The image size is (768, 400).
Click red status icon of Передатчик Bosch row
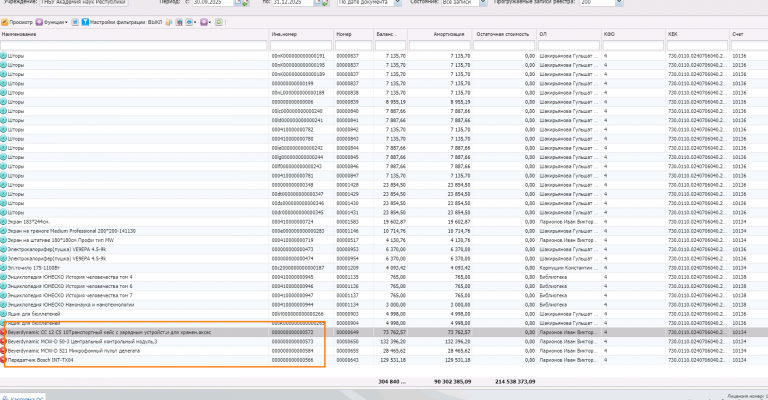3,360
